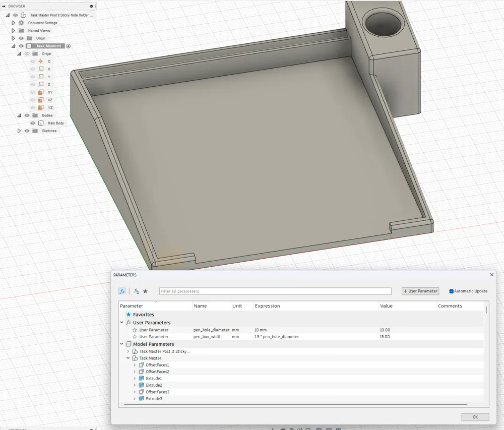The image size is (504, 430).
Task: Collapse the browser with double-arrow icon
Action: pos(4,6)
